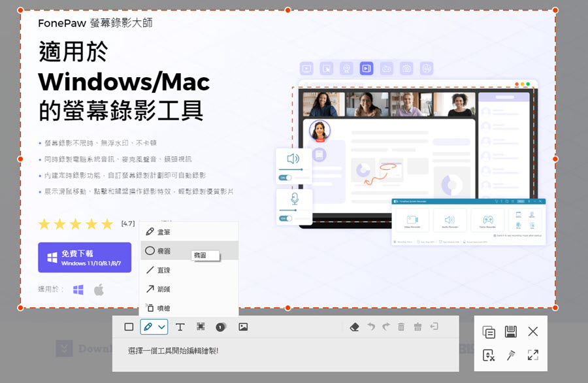Click the microphone card ON toggle
The height and width of the screenshot is (383, 588).
pos(286,218)
